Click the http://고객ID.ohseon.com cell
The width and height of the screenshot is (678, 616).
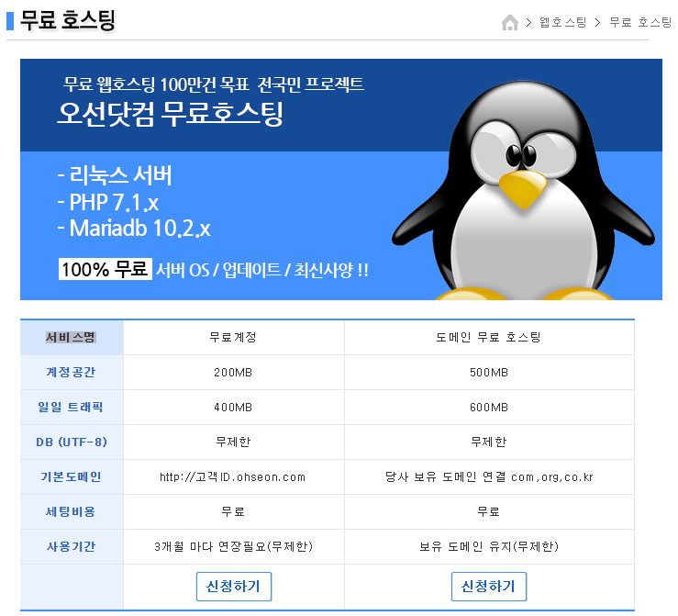234,477
